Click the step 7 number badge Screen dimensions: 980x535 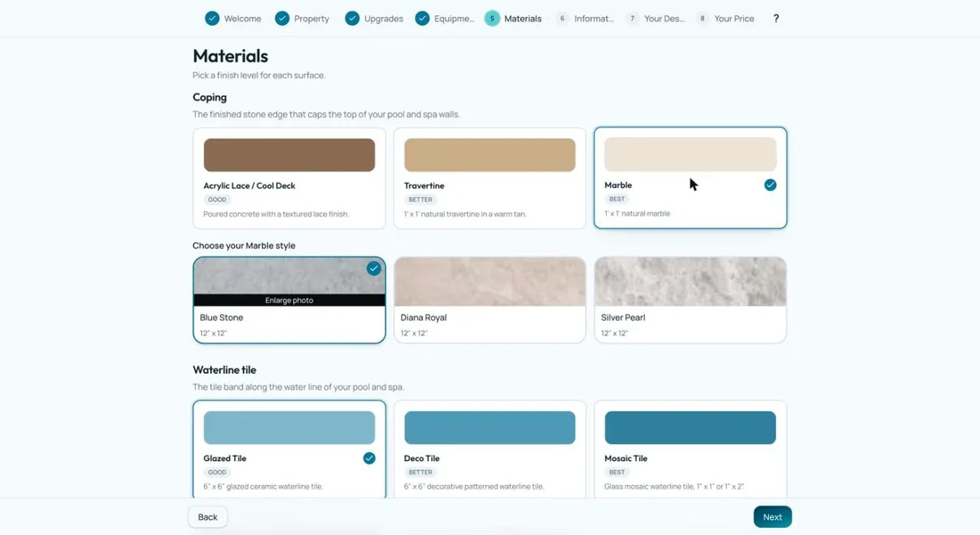(x=633, y=18)
